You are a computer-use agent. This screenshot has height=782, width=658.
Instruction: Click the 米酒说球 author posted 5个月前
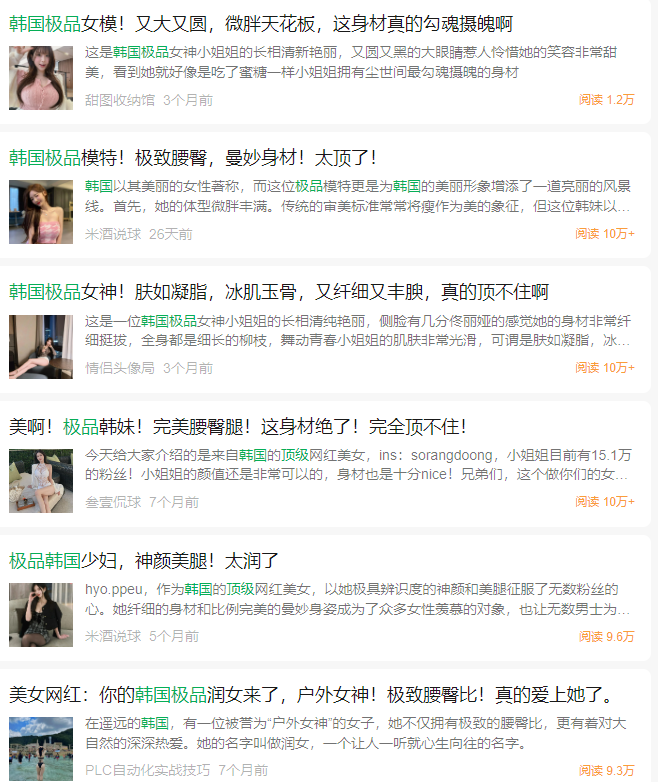pyautogui.click(x=113, y=636)
